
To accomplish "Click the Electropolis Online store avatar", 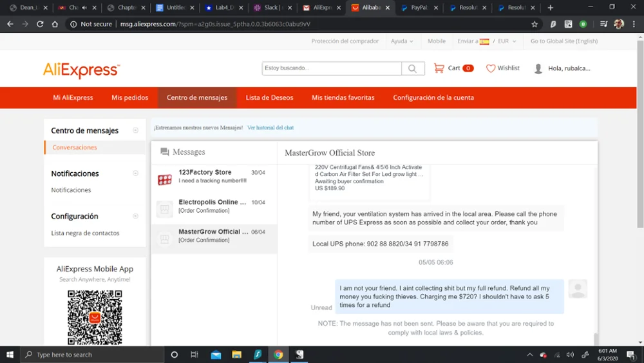I will [165, 209].
